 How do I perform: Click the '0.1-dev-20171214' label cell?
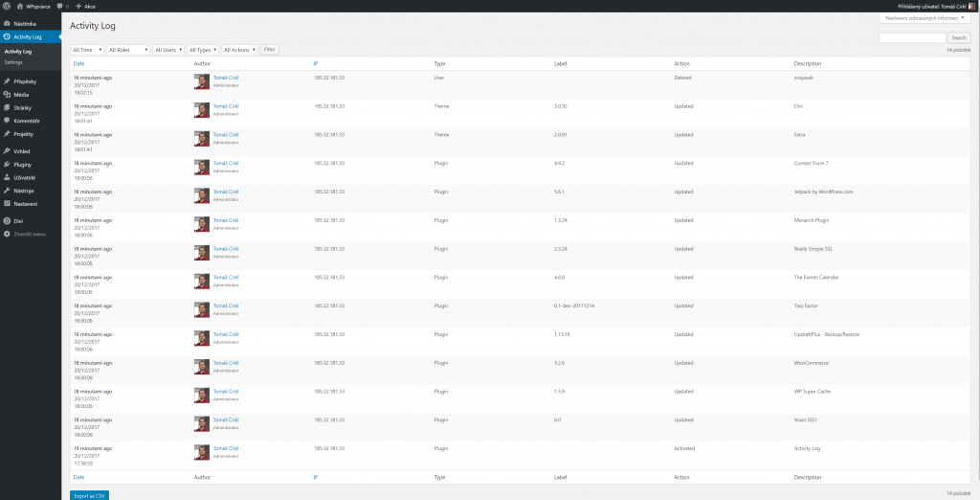573,306
